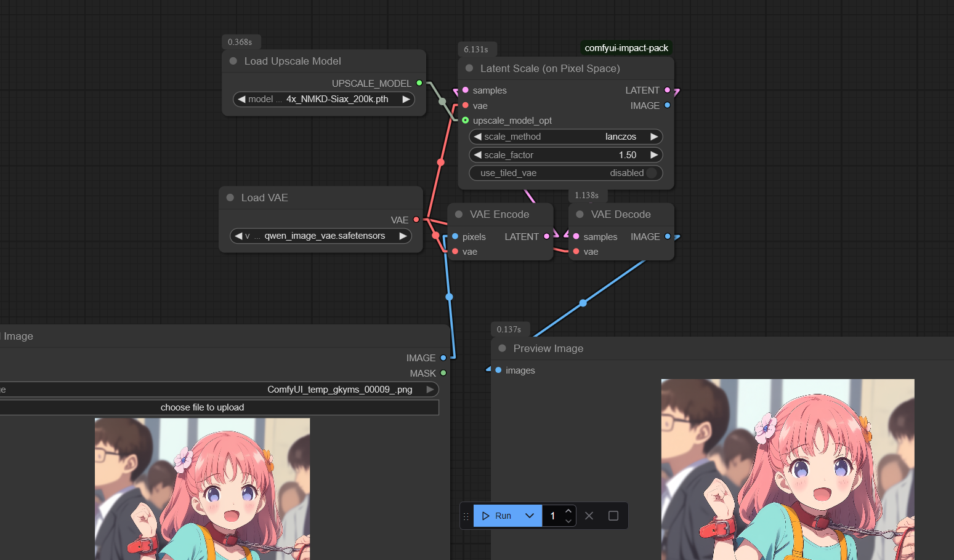This screenshot has height=560, width=954.
Task: Open the ComfyUI_temp_gkyms_00009_.png file dropdown
Action: pyautogui.click(x=219, y=390)
